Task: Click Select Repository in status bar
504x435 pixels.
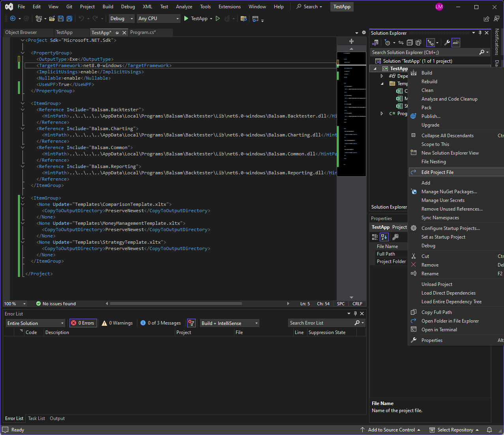Action: (x=454, y=430)
